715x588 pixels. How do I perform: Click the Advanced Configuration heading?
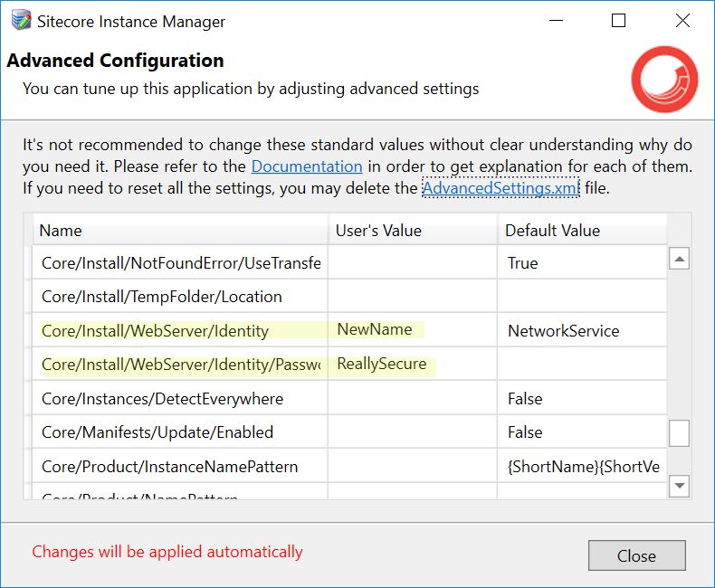(115, 61)
